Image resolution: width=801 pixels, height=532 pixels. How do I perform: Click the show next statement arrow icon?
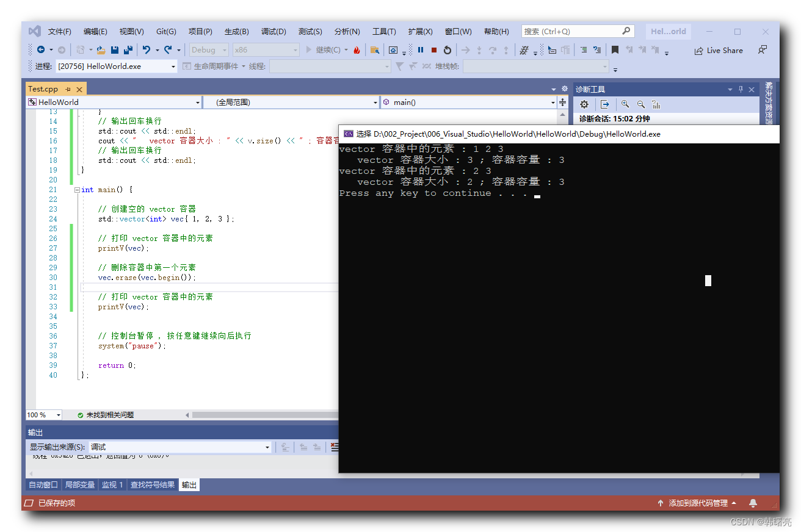[466, 50]
